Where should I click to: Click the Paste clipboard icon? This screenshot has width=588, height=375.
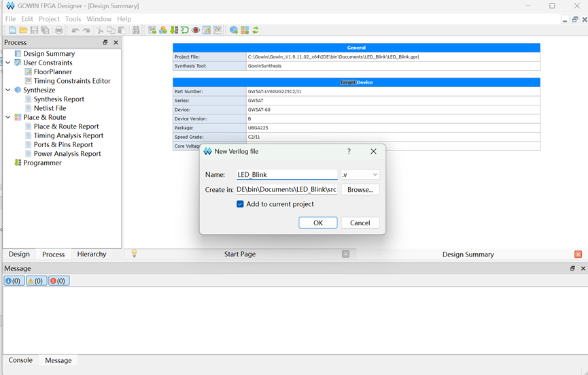(122, 30)
